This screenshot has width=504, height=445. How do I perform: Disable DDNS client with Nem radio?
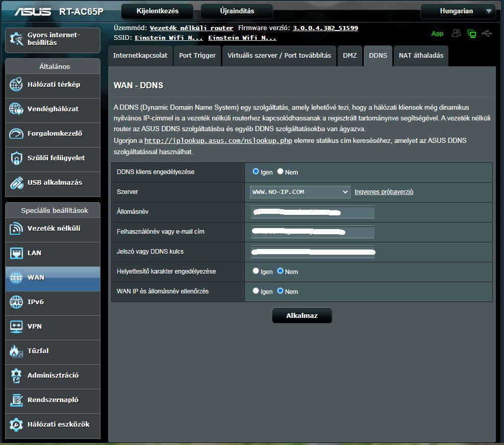pyautogui.click(x=280, y=171)
